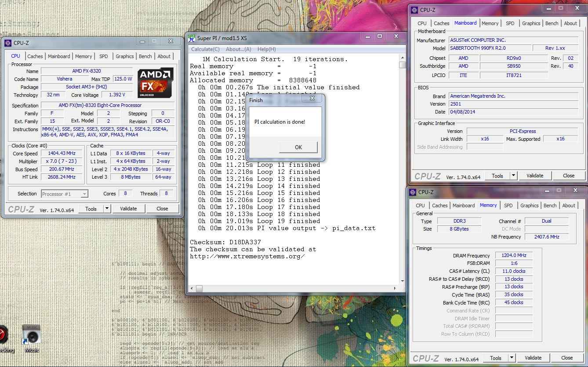Screen dimensions: 588x367
Task: Click the AMD FX Unlocked logo
Action: pos(155,83)
